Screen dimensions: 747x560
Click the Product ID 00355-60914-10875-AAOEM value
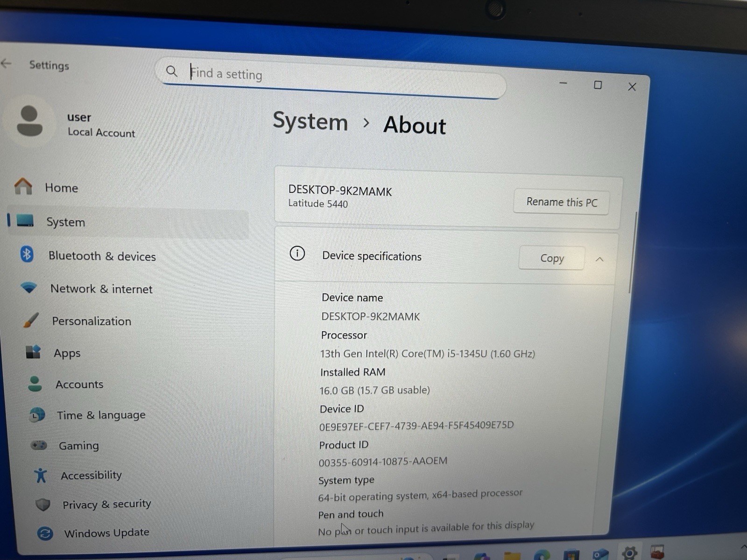[x=383, y=462]
